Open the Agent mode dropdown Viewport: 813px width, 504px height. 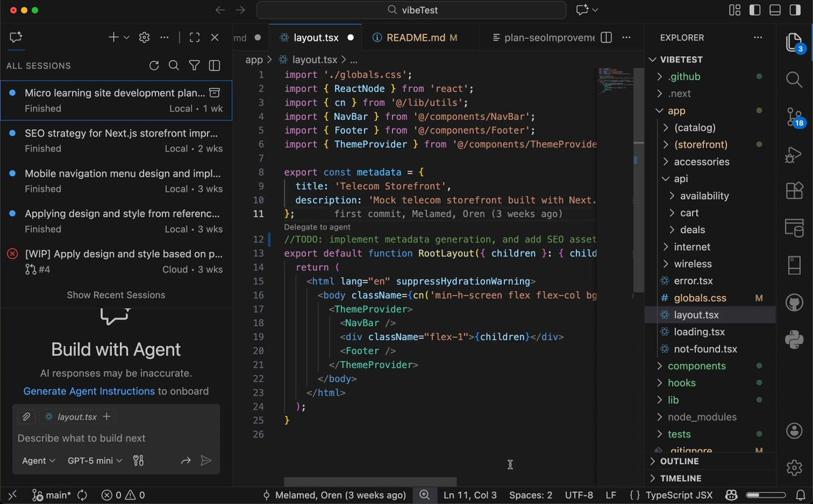(x=39, y=461)
